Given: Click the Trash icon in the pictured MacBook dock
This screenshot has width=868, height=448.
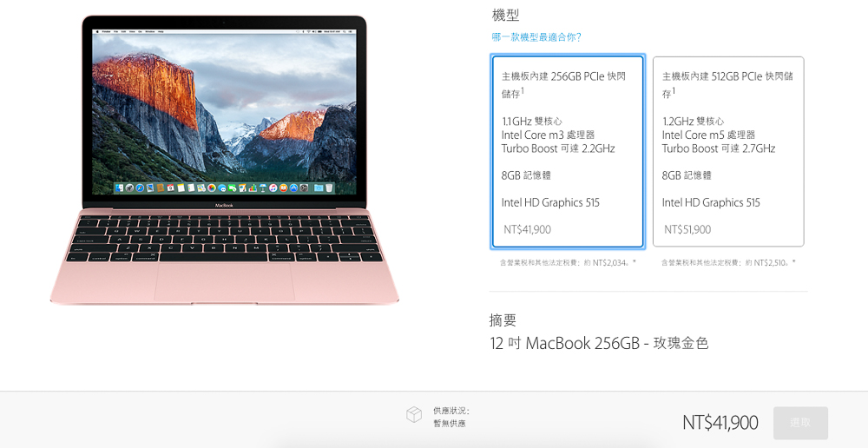Looking at the screenshot, I should (329, 188).
